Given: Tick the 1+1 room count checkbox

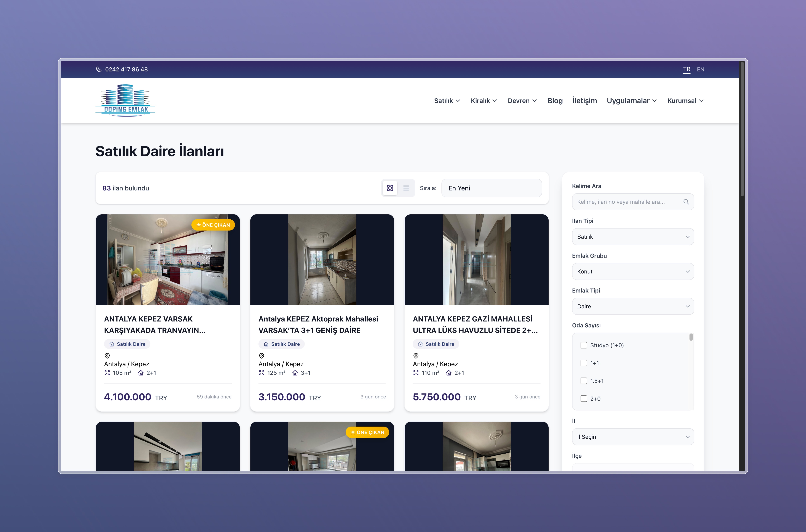Looking at the screenshot, I should click(583, 363).
